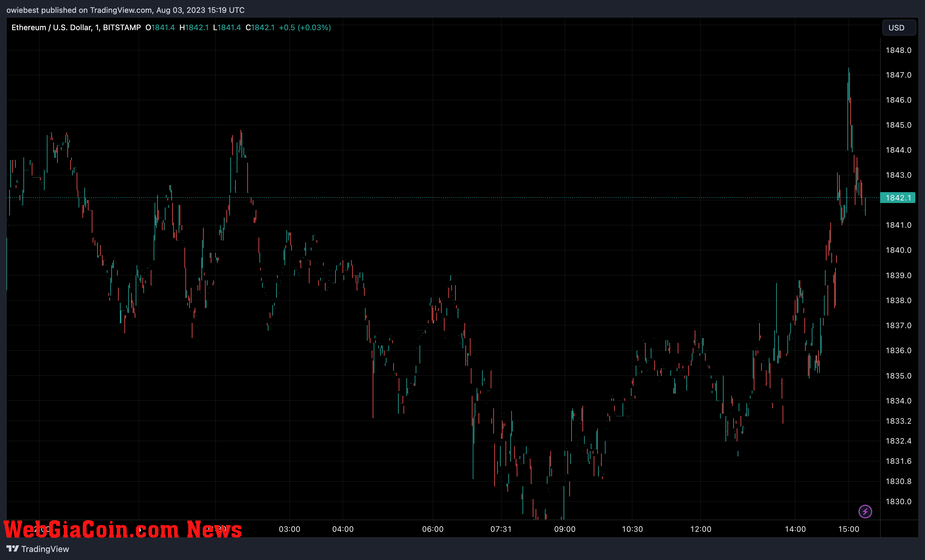The image size is (925, 560).
Task: Click the 1847.0 price axis label
Action: tap(898, 75)
